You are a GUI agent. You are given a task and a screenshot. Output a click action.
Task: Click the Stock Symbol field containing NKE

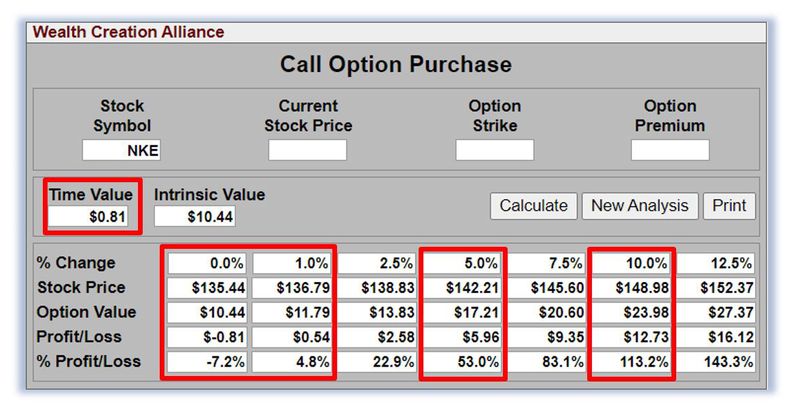coord(122,150)
